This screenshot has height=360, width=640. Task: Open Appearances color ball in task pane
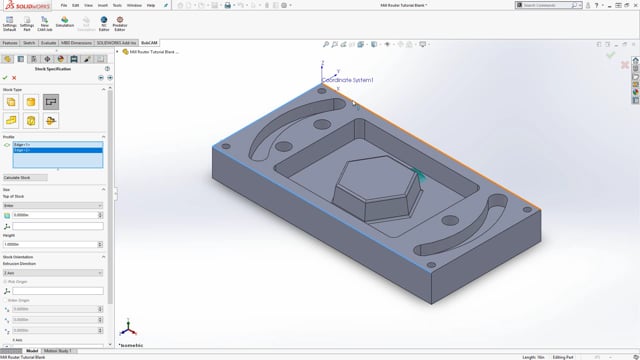[x=636, y=92]
